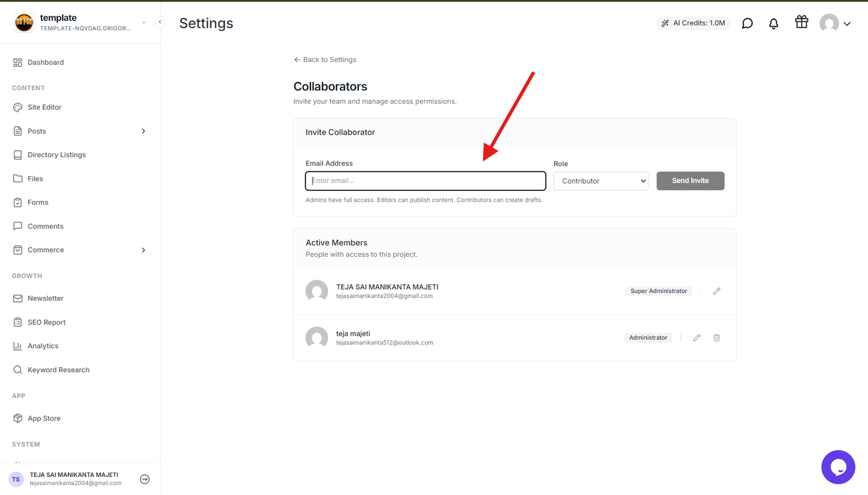Log out using the sidebar exit icon
The width and height of the screenshot is (868, 495).
(x=144, y=479)
